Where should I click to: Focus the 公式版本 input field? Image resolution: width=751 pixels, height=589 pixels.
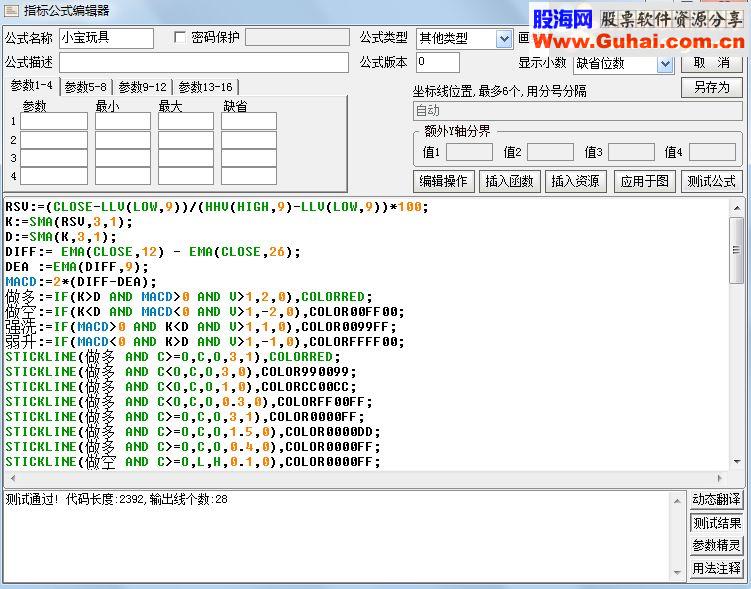(438, 62)
